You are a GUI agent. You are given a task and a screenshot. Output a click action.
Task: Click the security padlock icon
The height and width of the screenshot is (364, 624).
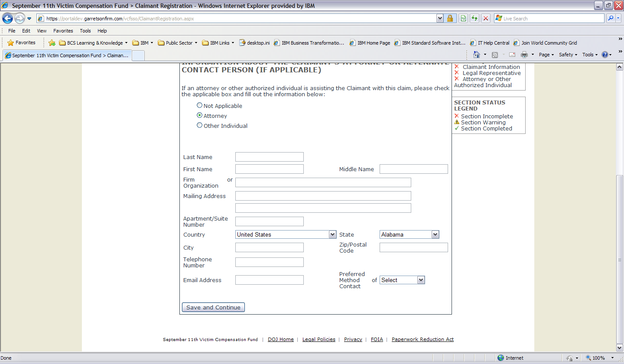point(450,19)
